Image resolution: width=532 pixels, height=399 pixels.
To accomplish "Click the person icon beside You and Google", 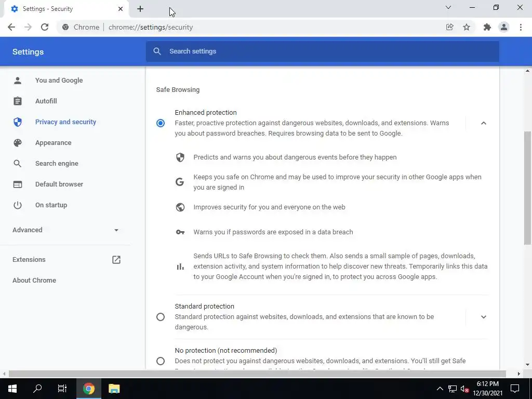I will point(18,81).
